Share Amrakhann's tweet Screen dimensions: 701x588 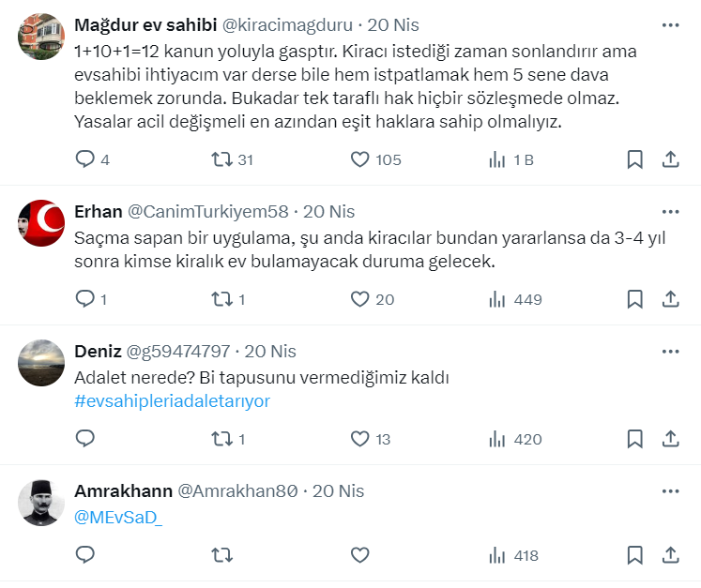671,555
